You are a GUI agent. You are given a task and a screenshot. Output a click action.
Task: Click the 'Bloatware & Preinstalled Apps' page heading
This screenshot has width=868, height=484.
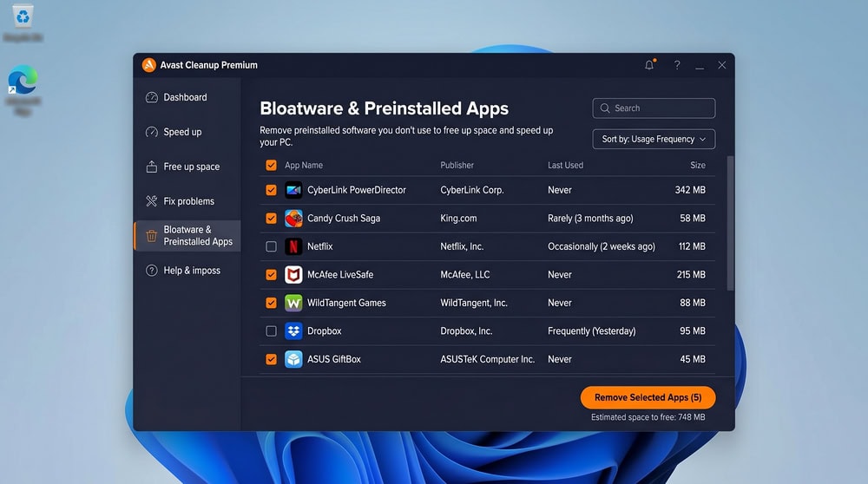coord(384,108)
